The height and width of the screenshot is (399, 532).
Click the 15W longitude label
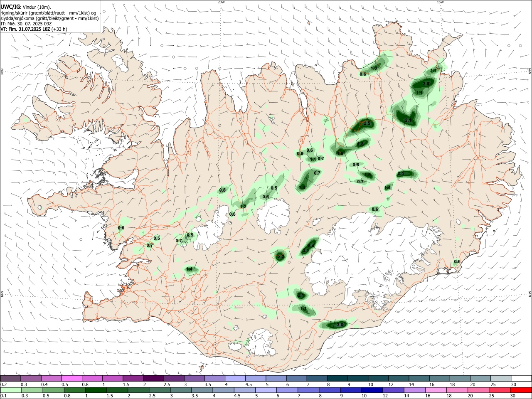click(x=440, y=2)
